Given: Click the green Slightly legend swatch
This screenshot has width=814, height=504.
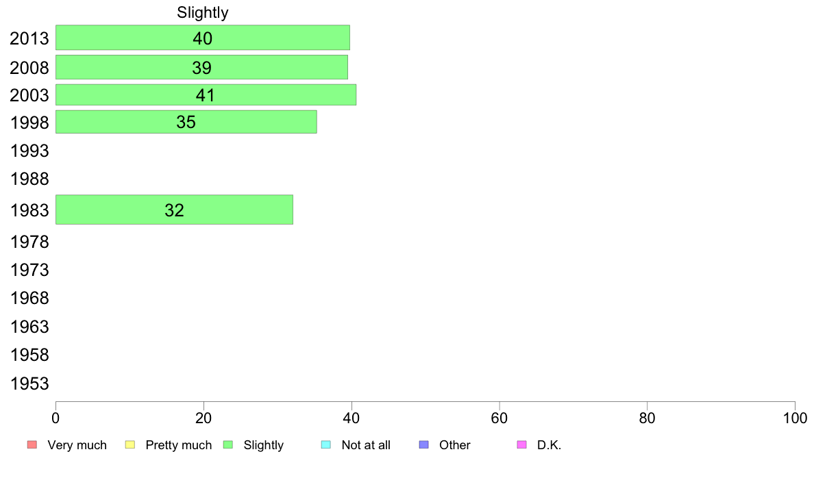Looking at the screenshot, I should [228, 445].
